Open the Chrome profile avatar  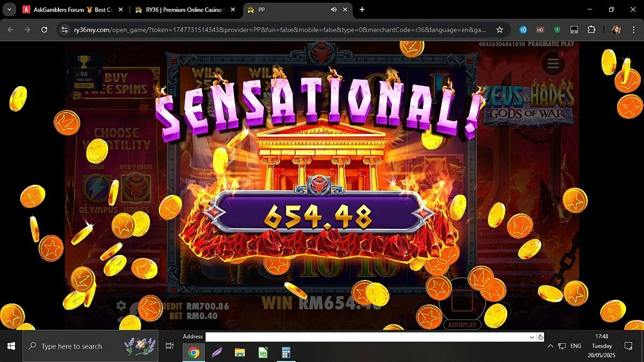(x=616, y=30)
